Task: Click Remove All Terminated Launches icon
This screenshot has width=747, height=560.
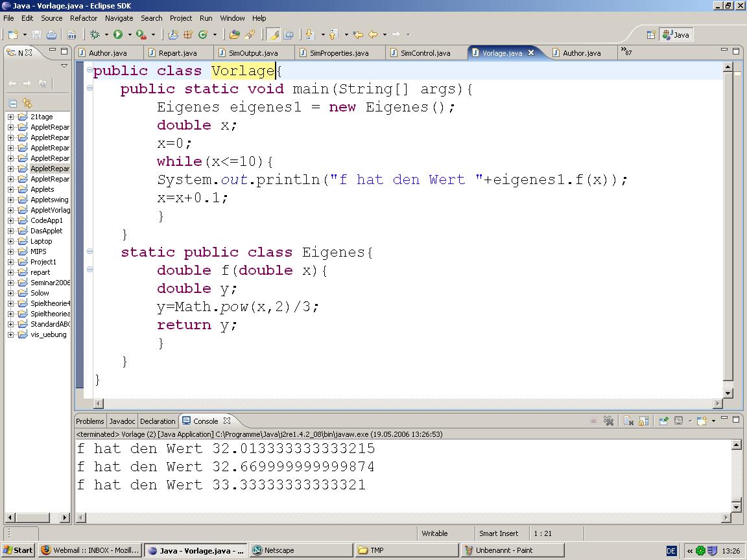Action: click(609, 421)
